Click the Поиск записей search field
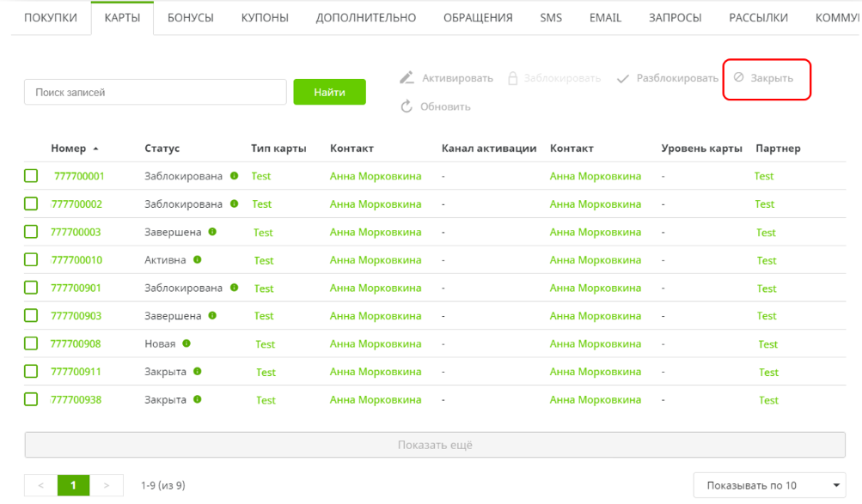862x504 pixels. [x=155, y=92]
